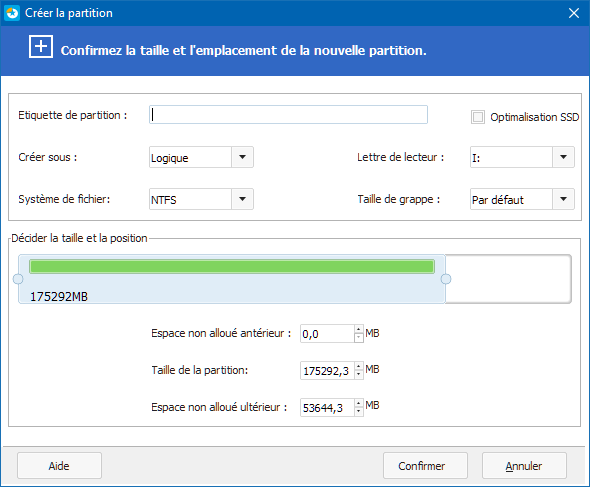The image size is (590, 487).
Task: Click the Espace non alloué ultérieur field
Action: [x=327, y=408]
